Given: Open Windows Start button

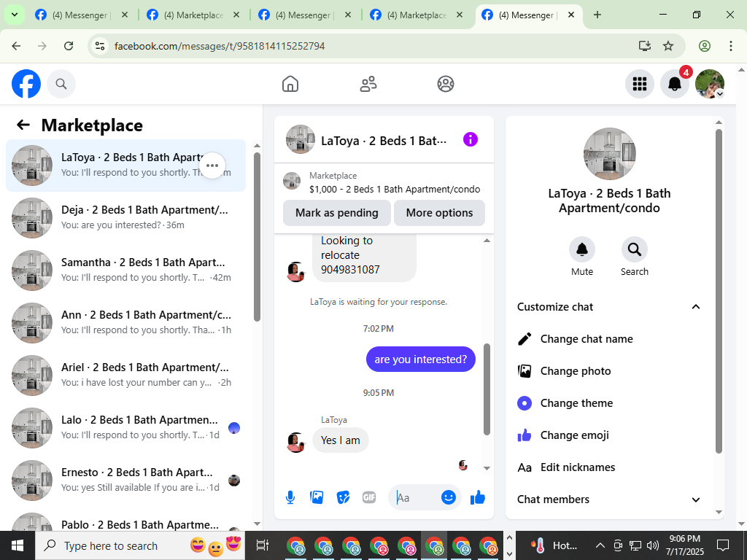Looking at the screenshot, I should (18, 545).
